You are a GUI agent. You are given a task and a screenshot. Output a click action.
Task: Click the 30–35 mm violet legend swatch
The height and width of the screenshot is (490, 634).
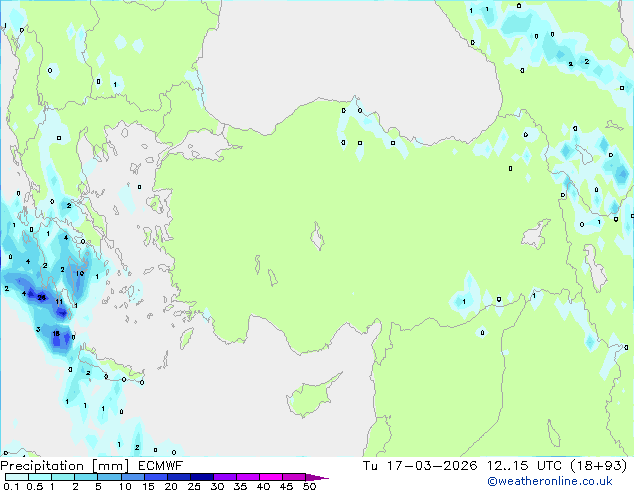[x=225, y=477]
